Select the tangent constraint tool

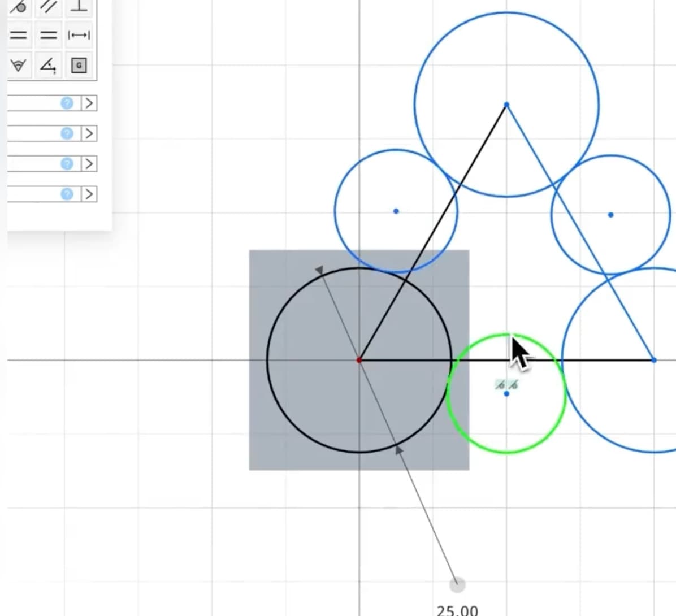click(19, 6)
